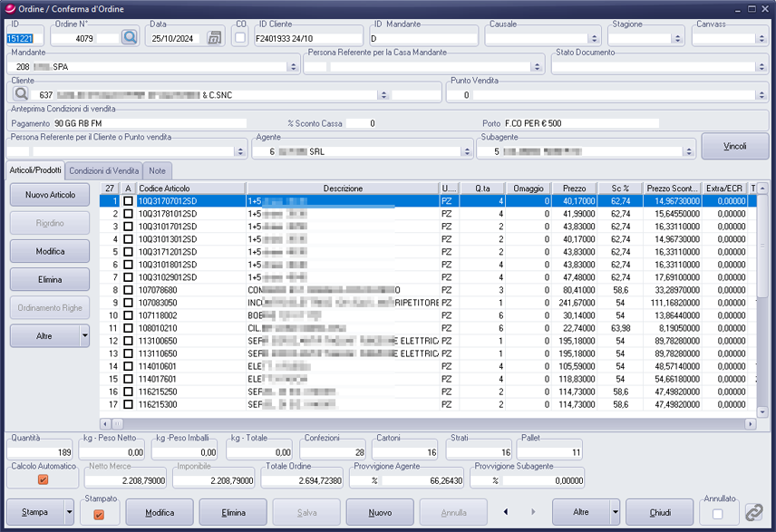Disable the Calcolo Automatico checkbox
The width and height of the screenshot is (776, 532).
[43, 480]
